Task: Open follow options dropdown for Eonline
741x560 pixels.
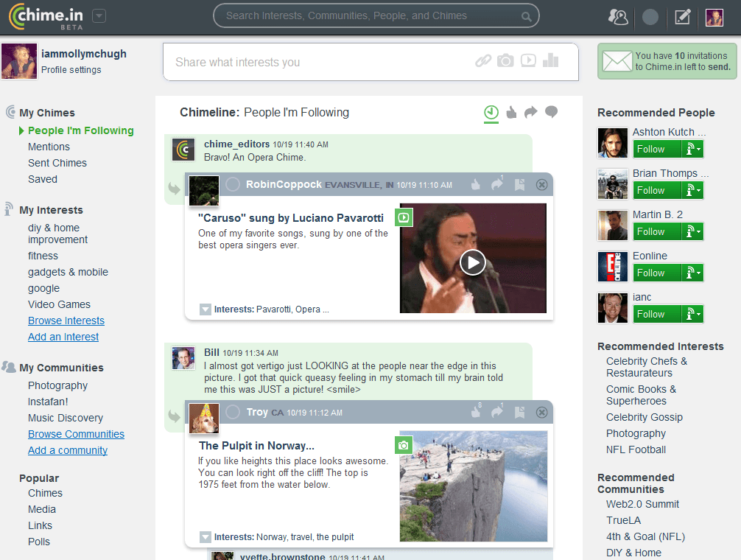Action: coord(693,273)
